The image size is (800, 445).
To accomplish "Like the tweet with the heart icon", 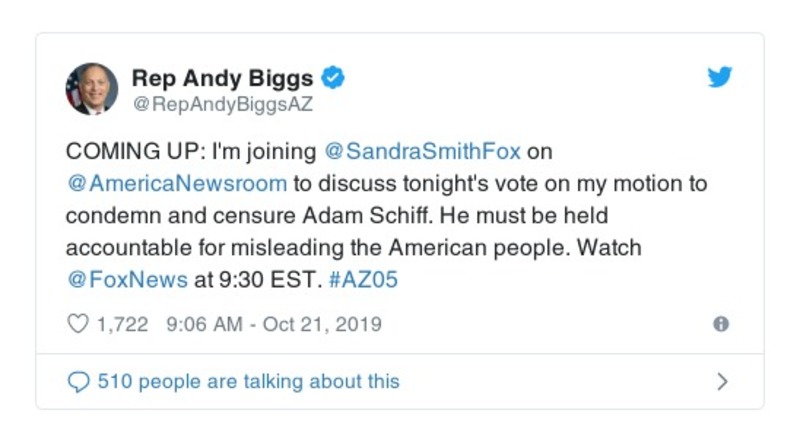I will coord(77,324).
